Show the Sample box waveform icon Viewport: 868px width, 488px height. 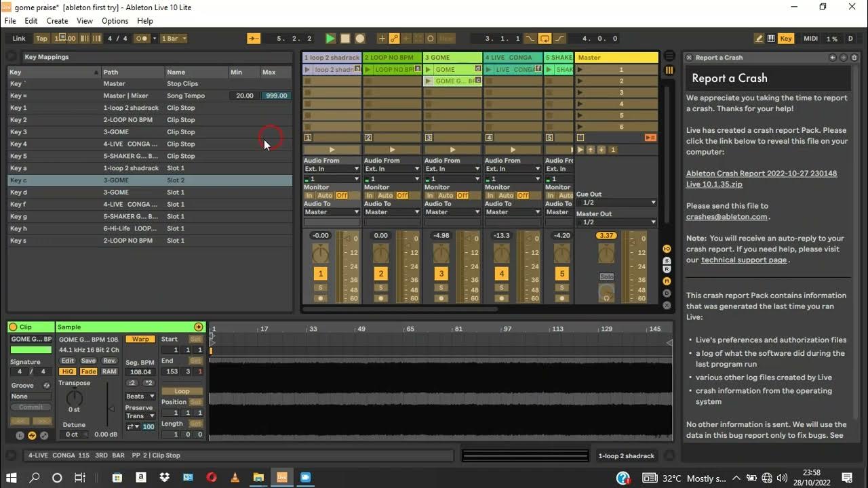coord(32,435)
